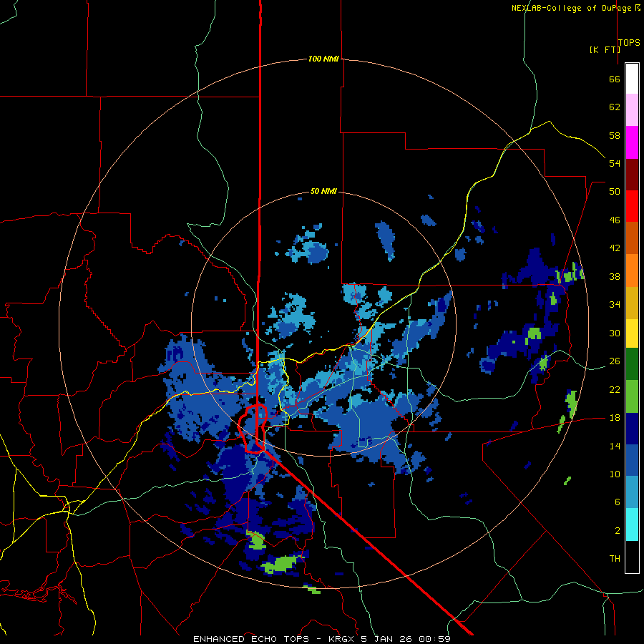Click the bright red legend swatch

(632, 206)
